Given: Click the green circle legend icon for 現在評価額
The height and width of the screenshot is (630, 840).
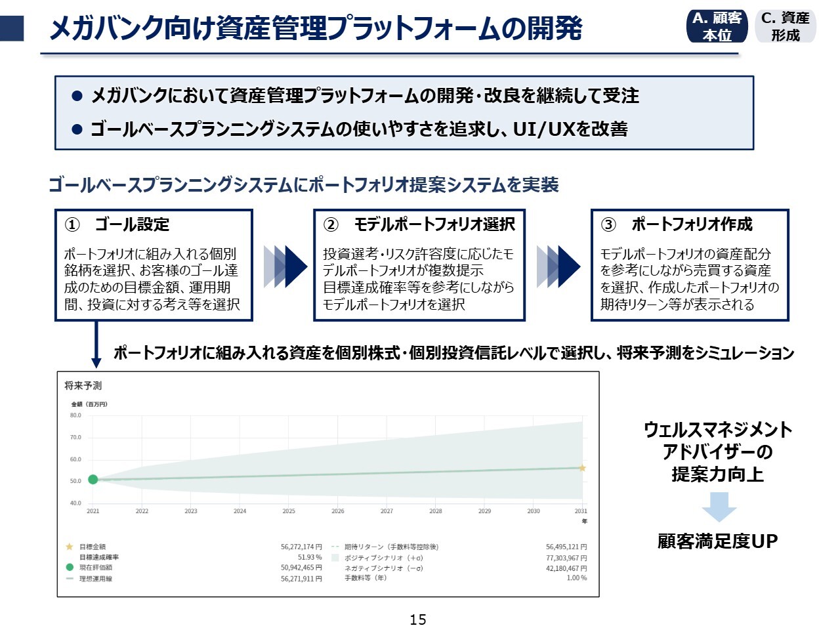Looking at the screenshot, I should point(70,568).
